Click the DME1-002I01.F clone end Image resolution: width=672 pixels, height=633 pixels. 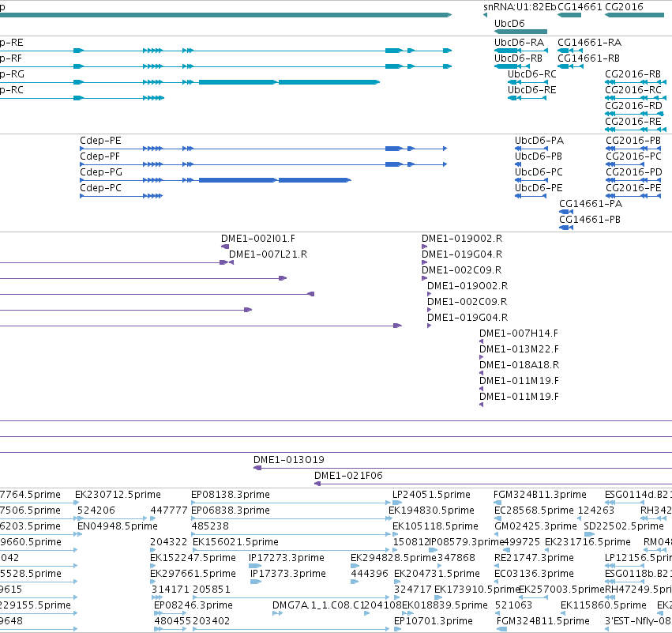225,247
